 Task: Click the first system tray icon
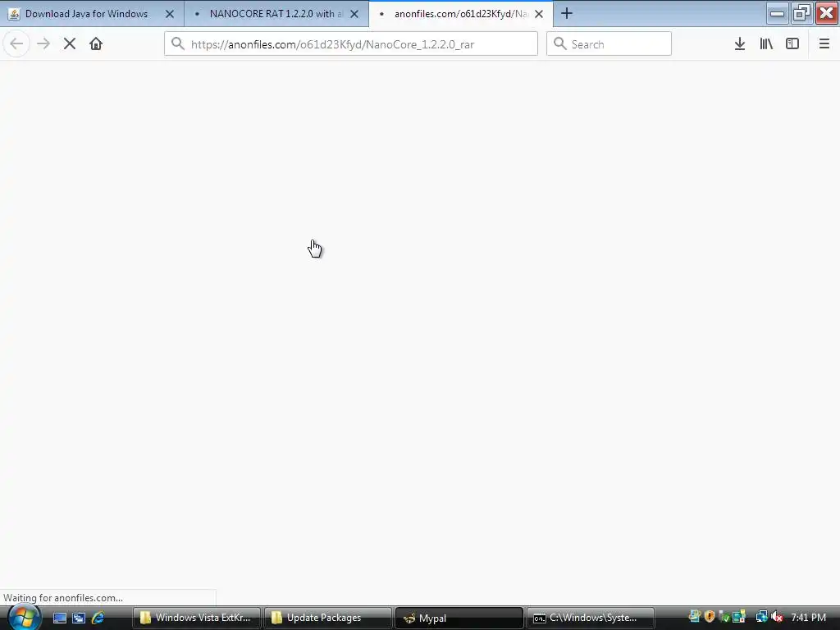(694, 617)
